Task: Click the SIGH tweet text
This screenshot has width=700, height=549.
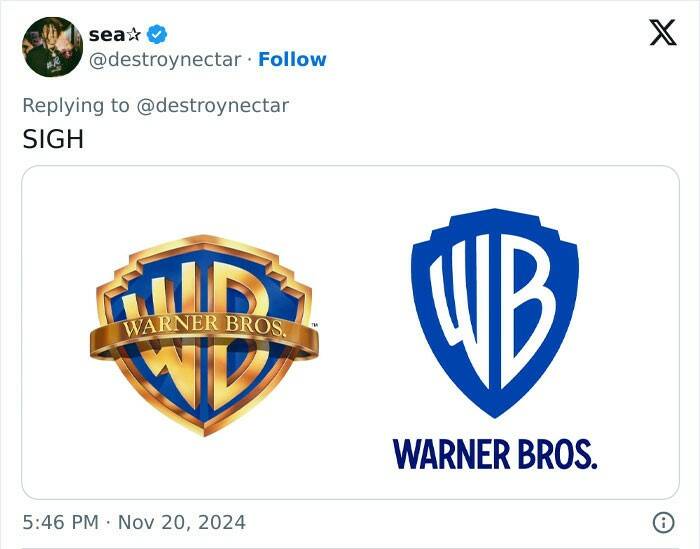Action: click(x=53, y=139)
